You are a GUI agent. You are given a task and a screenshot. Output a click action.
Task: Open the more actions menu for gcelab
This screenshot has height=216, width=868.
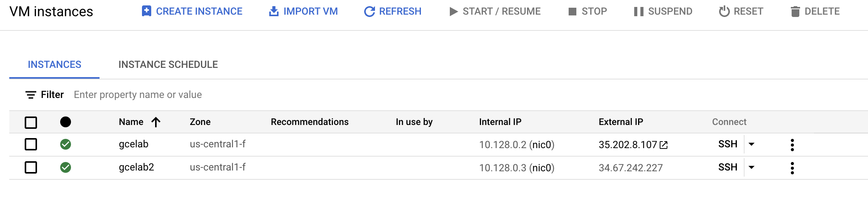792,145
